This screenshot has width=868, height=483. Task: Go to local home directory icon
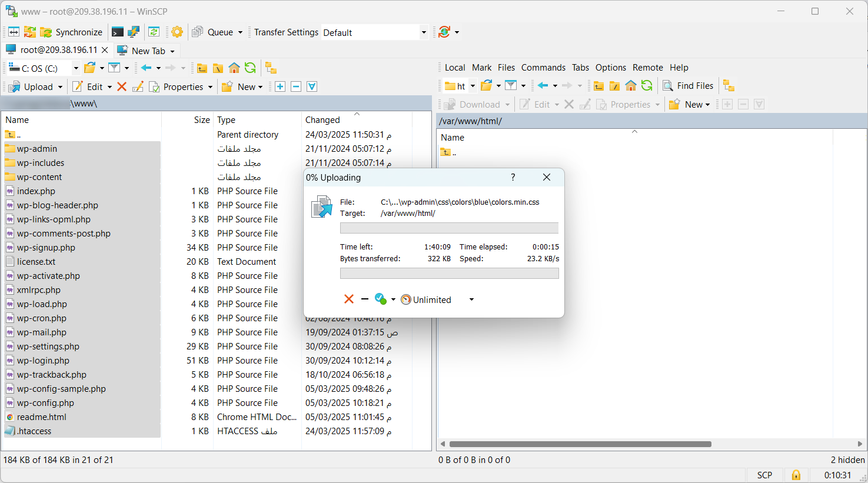234,68
